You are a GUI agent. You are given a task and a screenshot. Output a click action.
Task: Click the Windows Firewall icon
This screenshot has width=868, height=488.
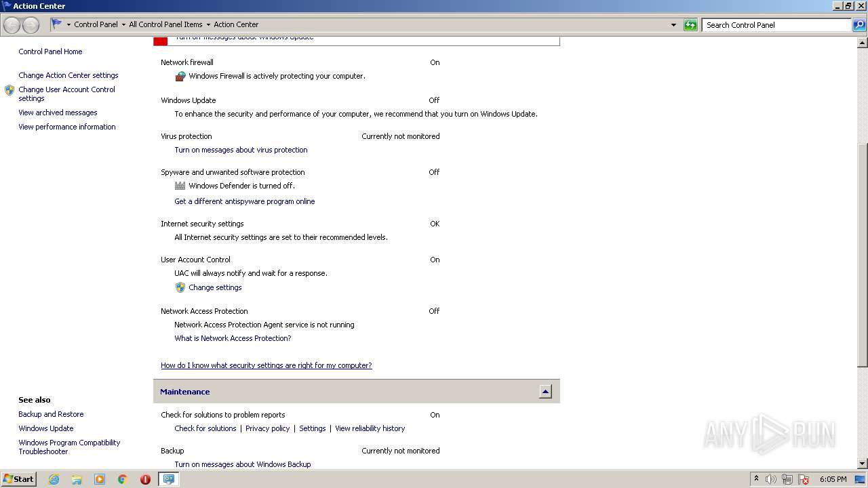point(180,76)
